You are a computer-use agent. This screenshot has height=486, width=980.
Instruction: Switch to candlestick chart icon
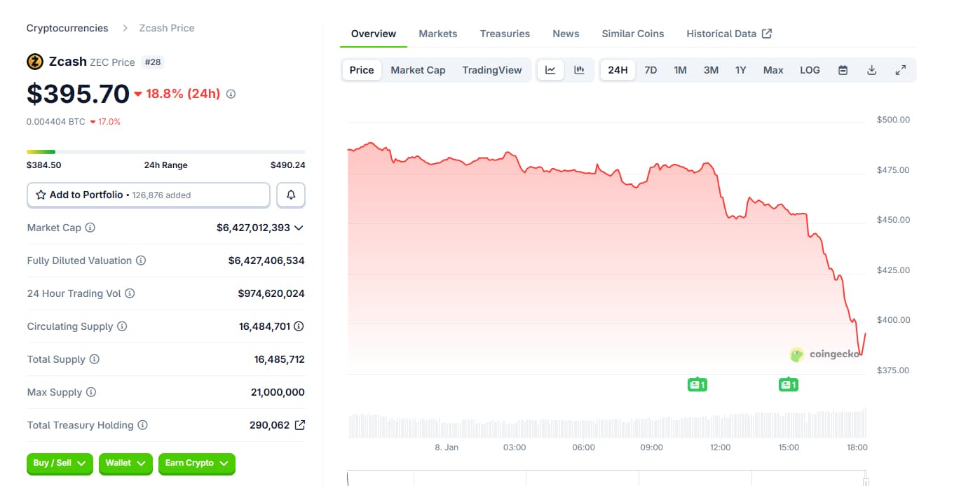[579, 70]
